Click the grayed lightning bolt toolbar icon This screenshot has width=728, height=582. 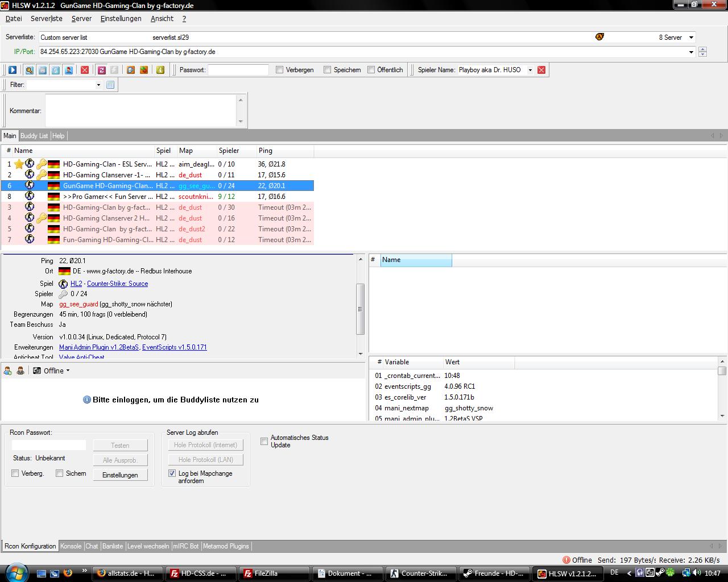[114, 70]
